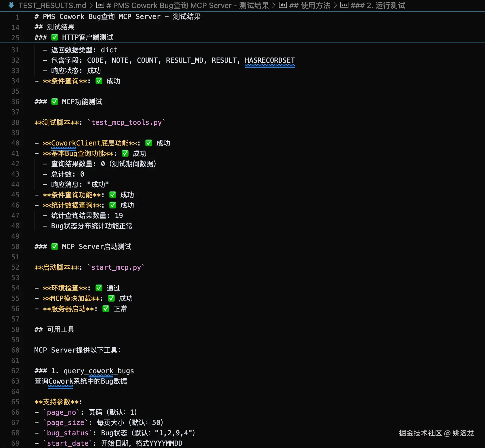Click the inline code 'page_size'

pyautogui.click(x=66, y=423)
